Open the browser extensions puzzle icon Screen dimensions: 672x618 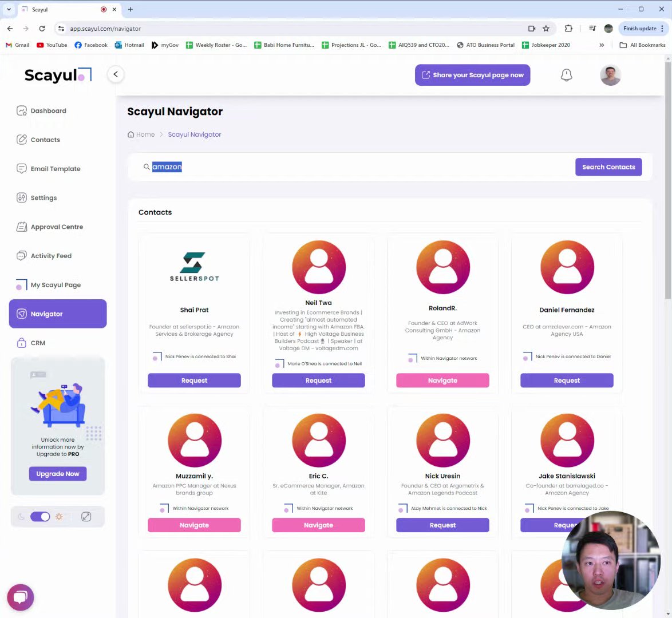pyautogui.click(x=568, y=28)
